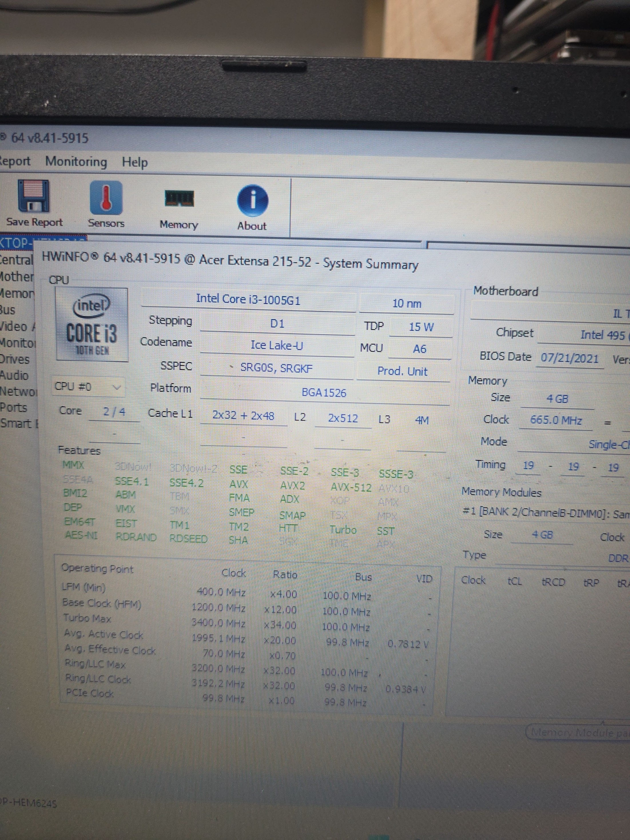Screen dimensions: 630x840
Task: Select Bus in the main window tree
Action: point(8,310)
